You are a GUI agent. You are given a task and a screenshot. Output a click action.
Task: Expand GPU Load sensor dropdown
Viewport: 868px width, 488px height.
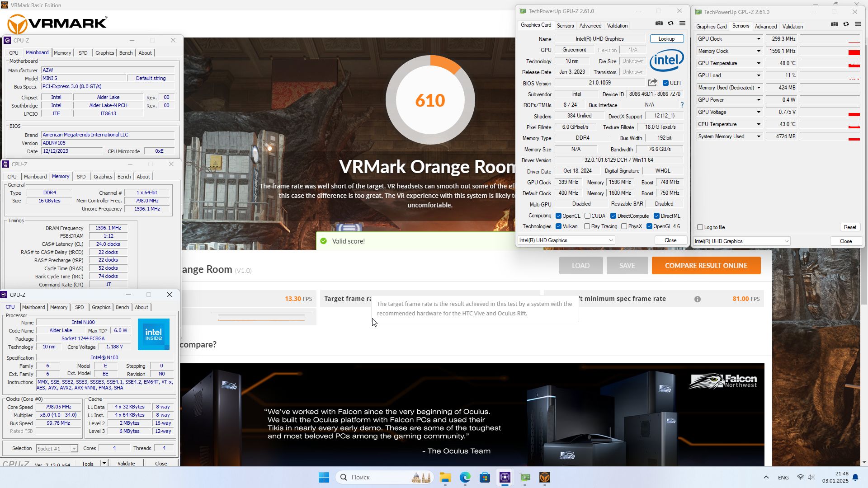coord(759,75)
